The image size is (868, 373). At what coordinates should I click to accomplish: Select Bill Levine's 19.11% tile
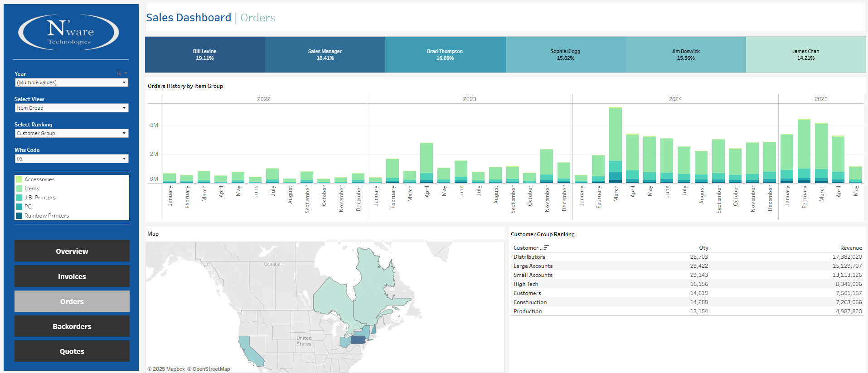205,55
